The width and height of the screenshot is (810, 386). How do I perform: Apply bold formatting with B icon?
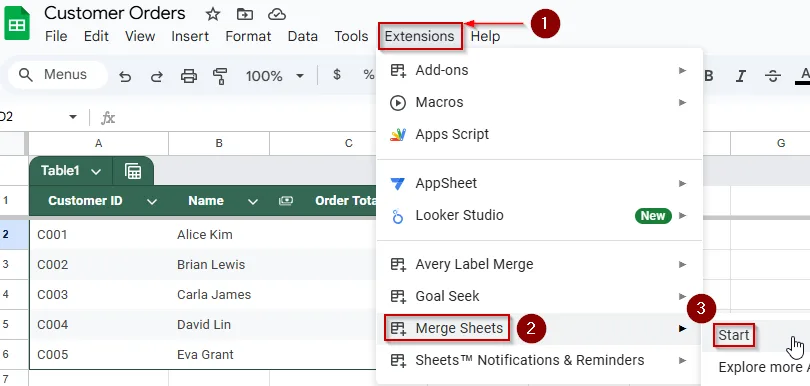[709, 76]
